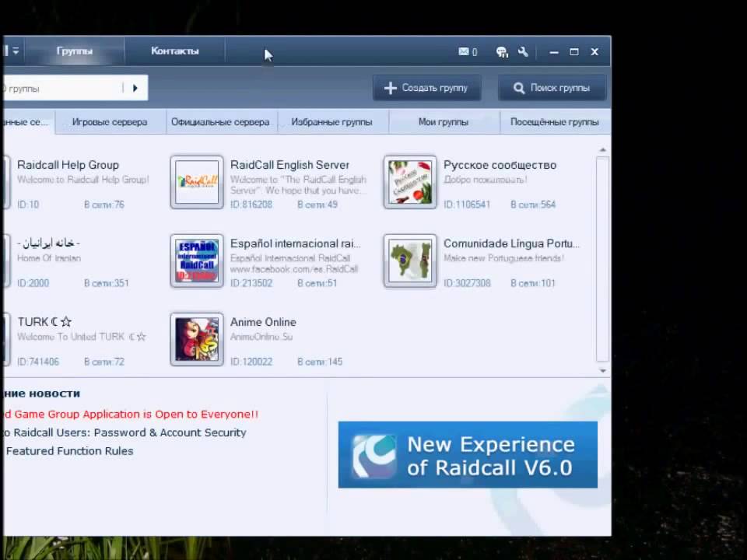Open Comunidade Lingua Portuguesa group thumbnail
Viewport: 747px width, 560px height.
[x=410, y=261]
